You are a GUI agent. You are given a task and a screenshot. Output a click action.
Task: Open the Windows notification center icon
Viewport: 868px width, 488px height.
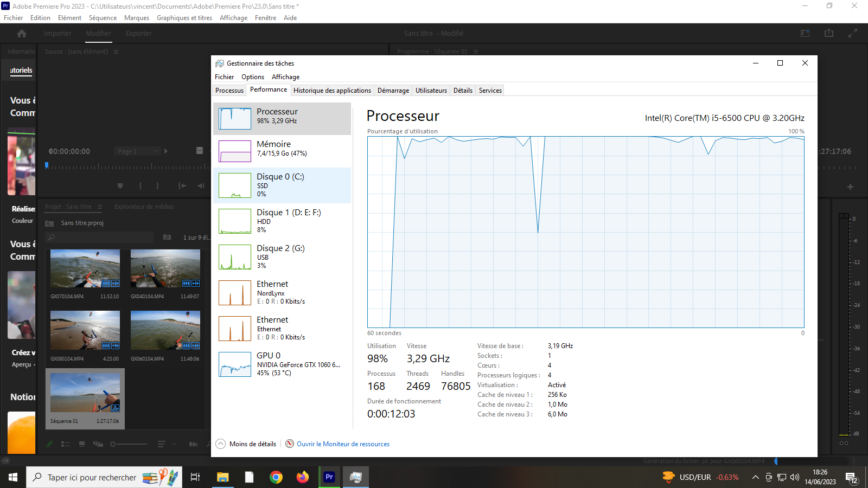click(x=851, y=478)
